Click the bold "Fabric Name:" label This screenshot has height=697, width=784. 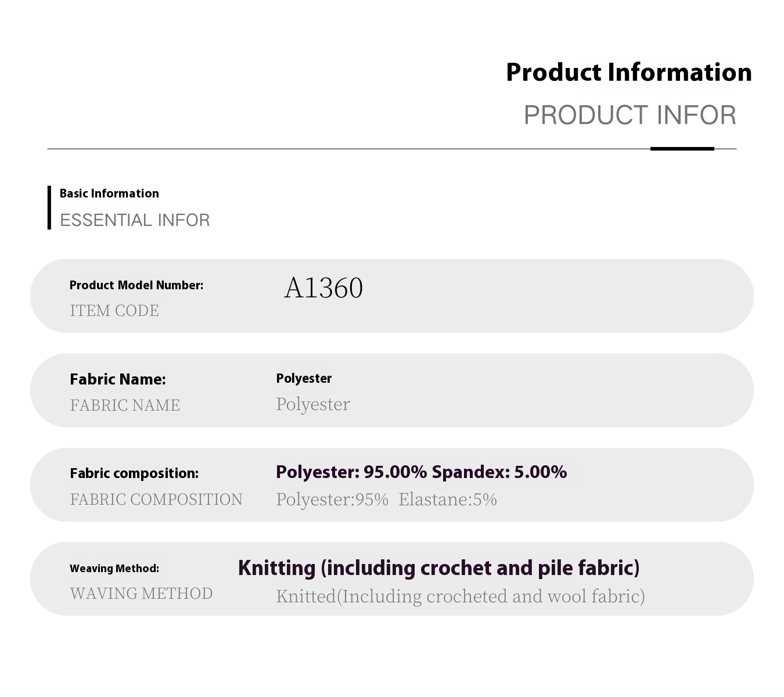[x=118, y=379]
